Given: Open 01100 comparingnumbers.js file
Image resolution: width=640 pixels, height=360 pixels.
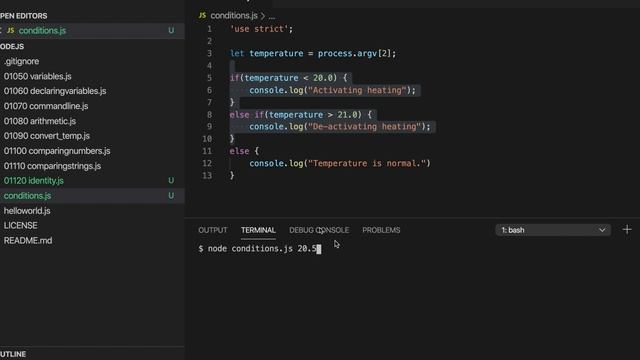Looking at the screenshot, I should [x=57, y=151].
